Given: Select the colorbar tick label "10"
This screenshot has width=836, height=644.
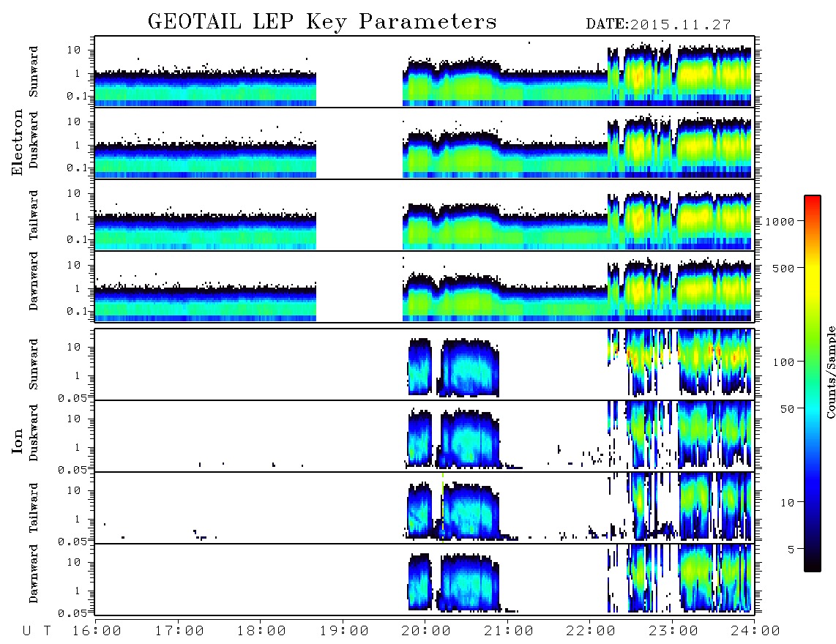Looking at the screenshot, I should pyautogui.click(x=787, y=502).
